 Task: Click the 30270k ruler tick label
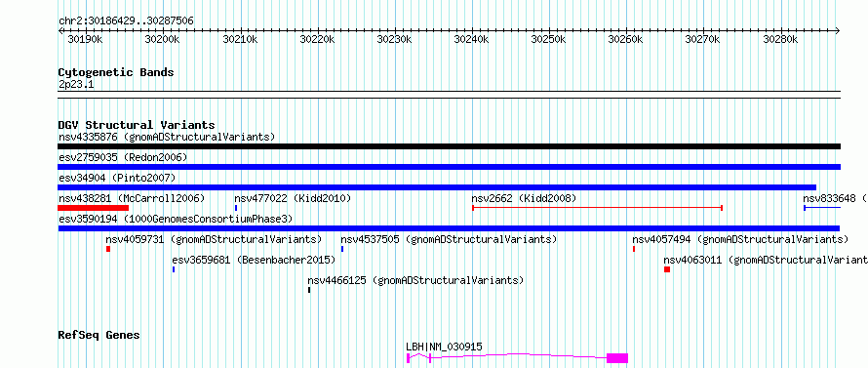[702, 39]
